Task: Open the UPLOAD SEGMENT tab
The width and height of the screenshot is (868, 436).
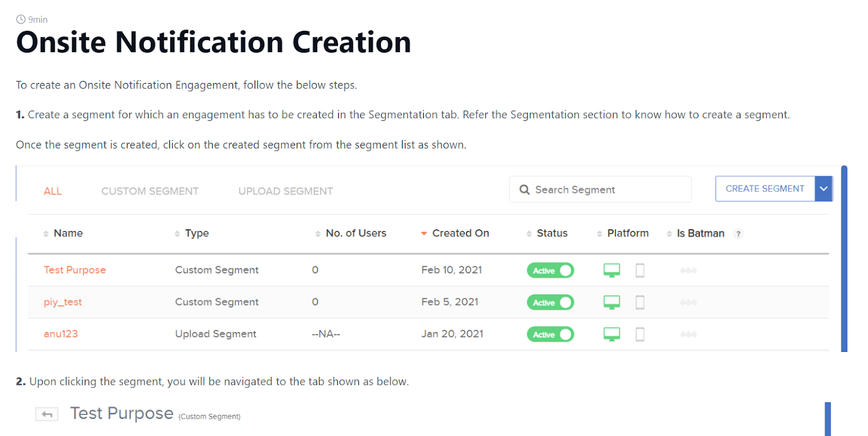Action: click(x=285, y=190)
